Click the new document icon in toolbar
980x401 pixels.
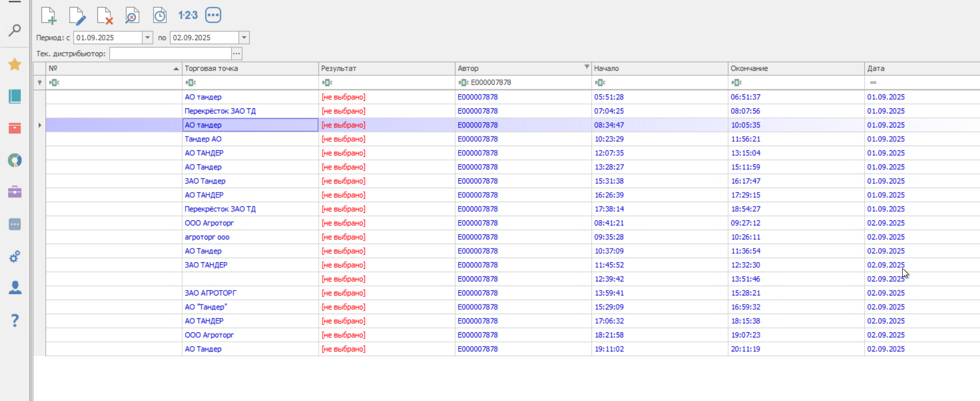pos(49,15)
